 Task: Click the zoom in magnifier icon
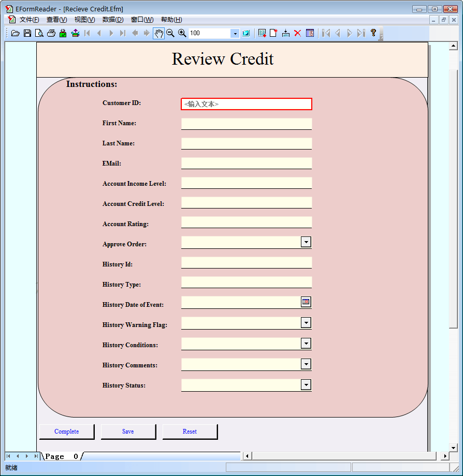(182, 33)
